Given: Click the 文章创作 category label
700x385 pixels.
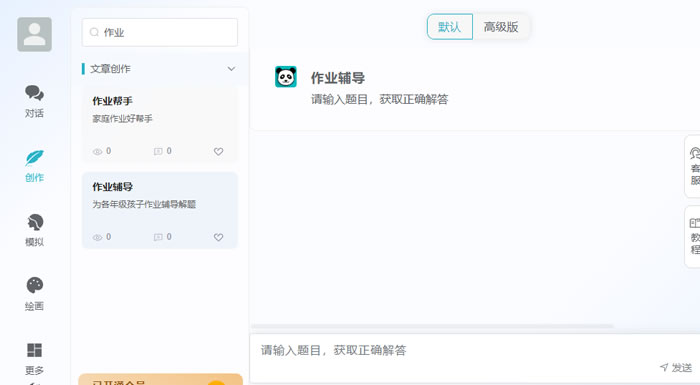Looking at the screenshot, I should (x=110, y=69).
